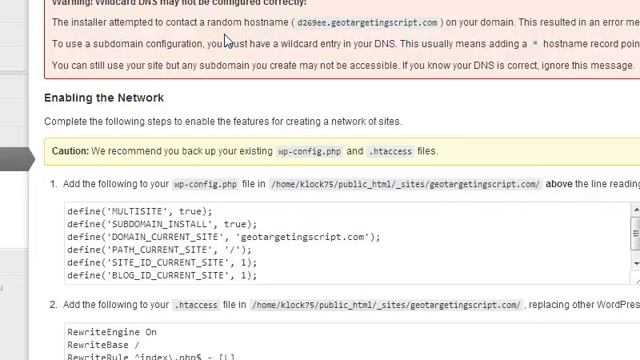The image size is (640, 360).
Task: Click the resize grip of the wp-config code box
Action: [636, 280]
